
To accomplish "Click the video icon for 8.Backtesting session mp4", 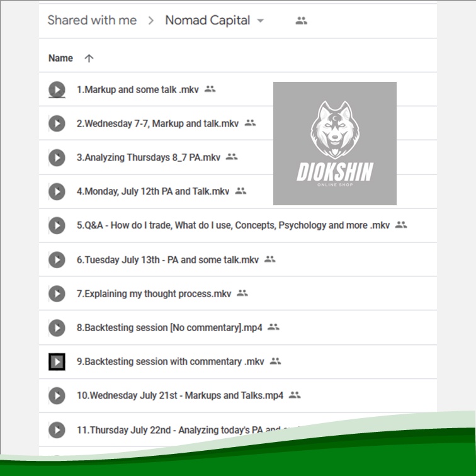I will point(57,328).
